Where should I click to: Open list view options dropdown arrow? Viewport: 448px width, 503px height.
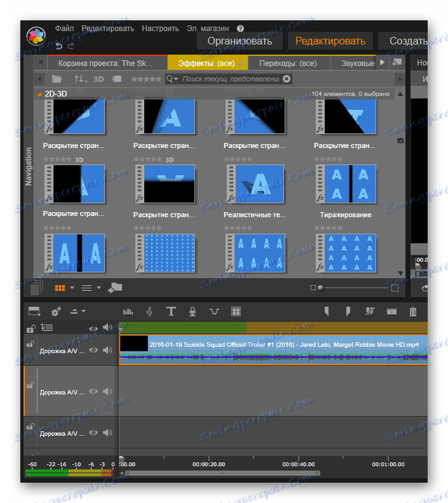[x=99, y=288]
